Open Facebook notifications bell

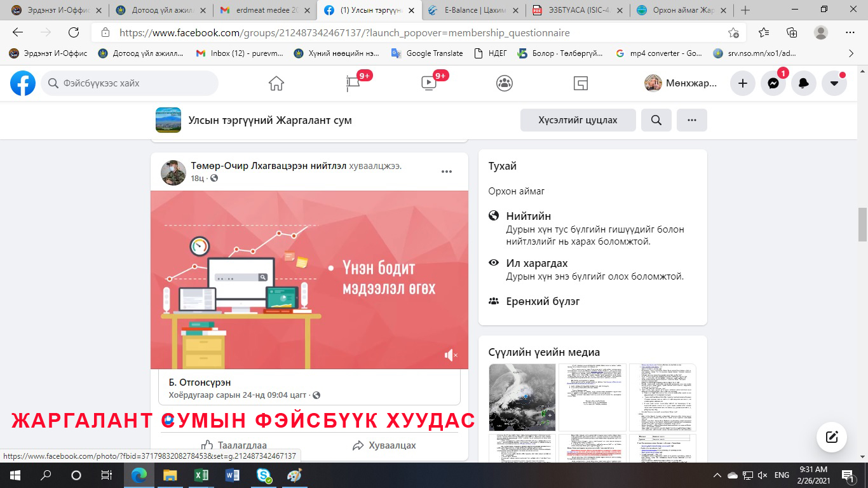pos(804,83)
